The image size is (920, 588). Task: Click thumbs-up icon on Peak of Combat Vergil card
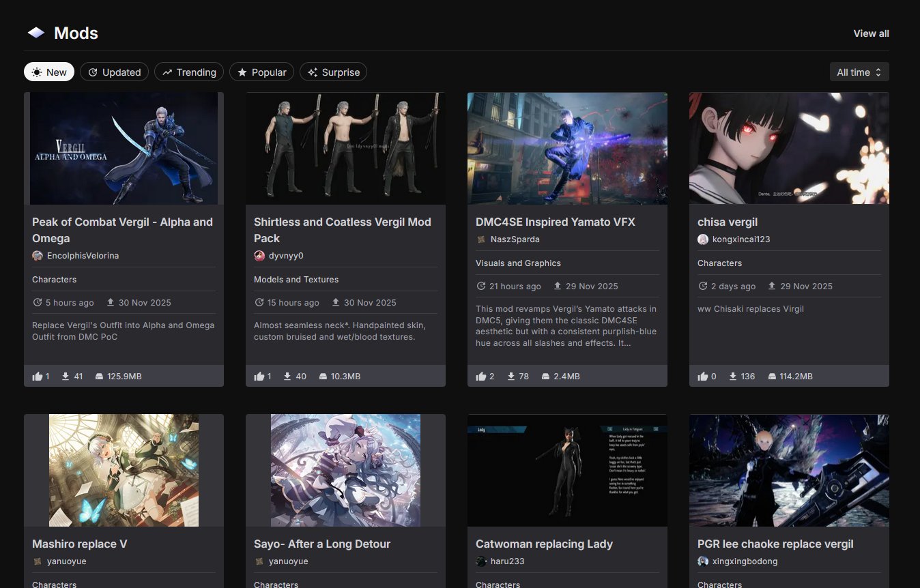[x=38, y=376]
